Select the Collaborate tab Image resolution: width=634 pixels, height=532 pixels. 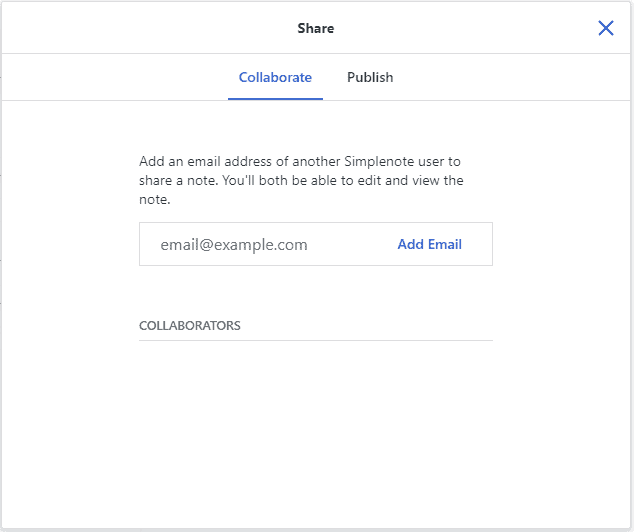[x=275, y=77]
